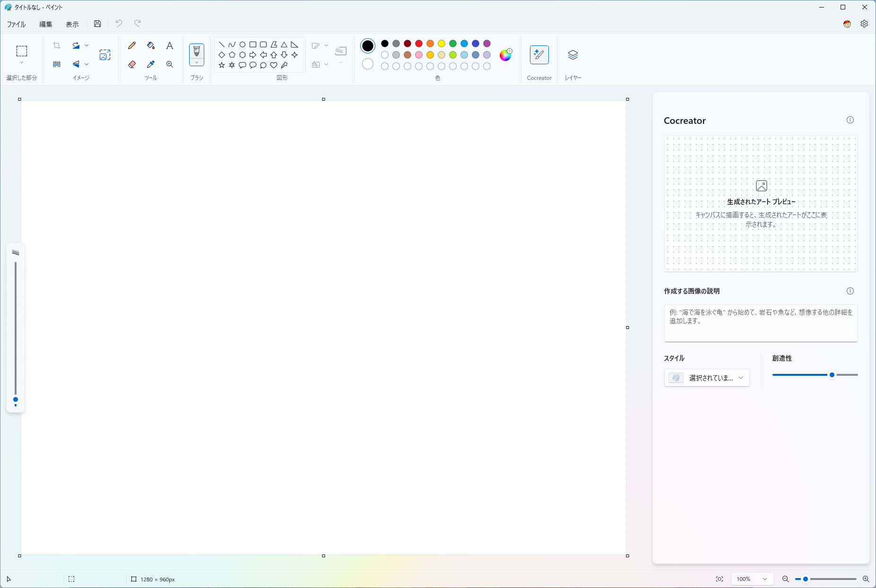Select the Magnifier tool

pyautogui.click(x=169, y=64)
